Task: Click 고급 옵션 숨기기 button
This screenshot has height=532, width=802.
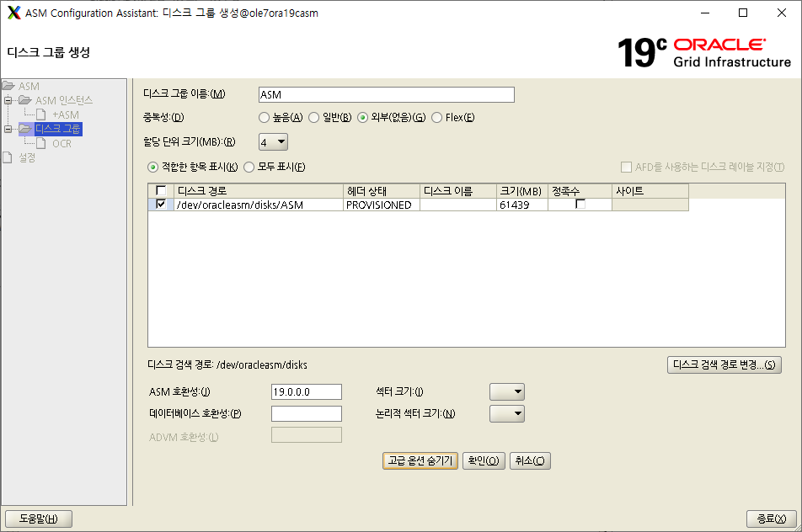Action: (x=420, y=461)
